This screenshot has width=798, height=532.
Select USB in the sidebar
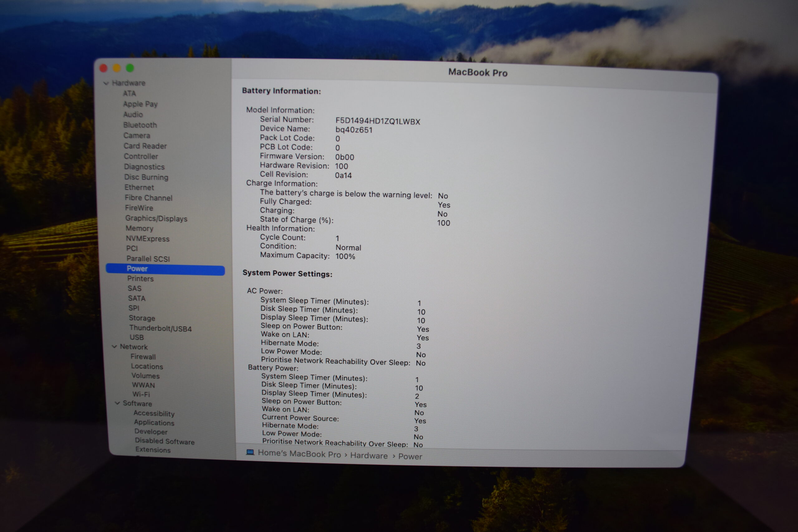[x=137, y=337]
